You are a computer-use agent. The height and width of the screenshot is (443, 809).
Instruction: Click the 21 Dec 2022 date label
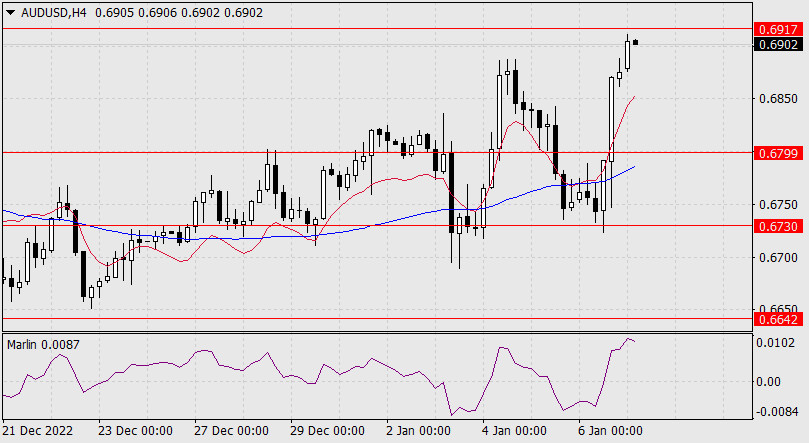(x=38, y=431)
